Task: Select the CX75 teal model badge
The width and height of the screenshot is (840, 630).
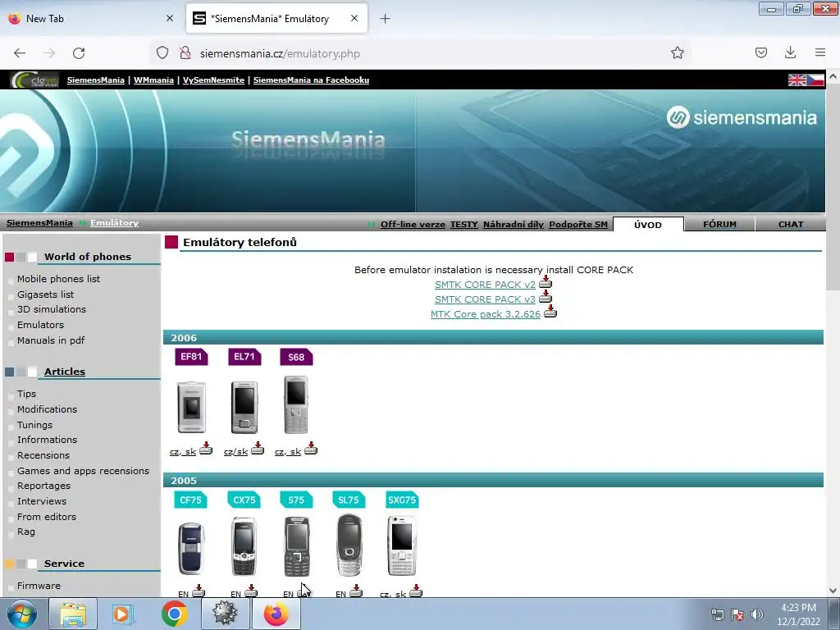Action: coord(244,500)
